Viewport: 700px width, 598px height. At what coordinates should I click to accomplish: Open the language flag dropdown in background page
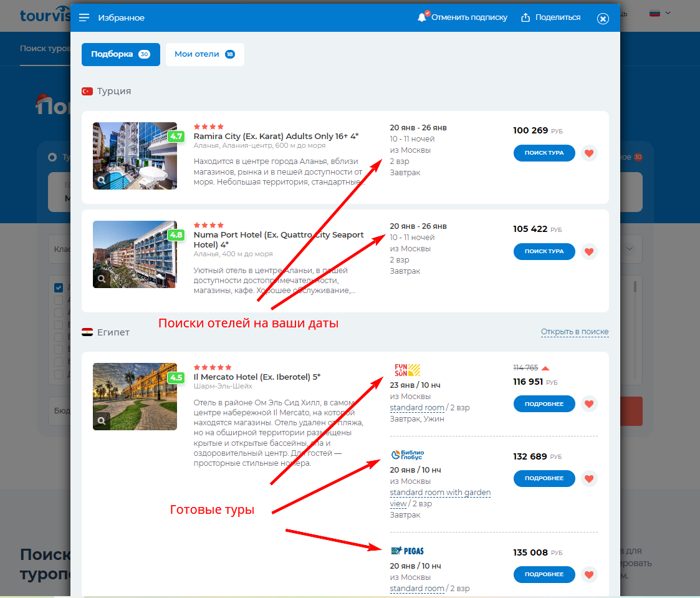coord(660,13)
